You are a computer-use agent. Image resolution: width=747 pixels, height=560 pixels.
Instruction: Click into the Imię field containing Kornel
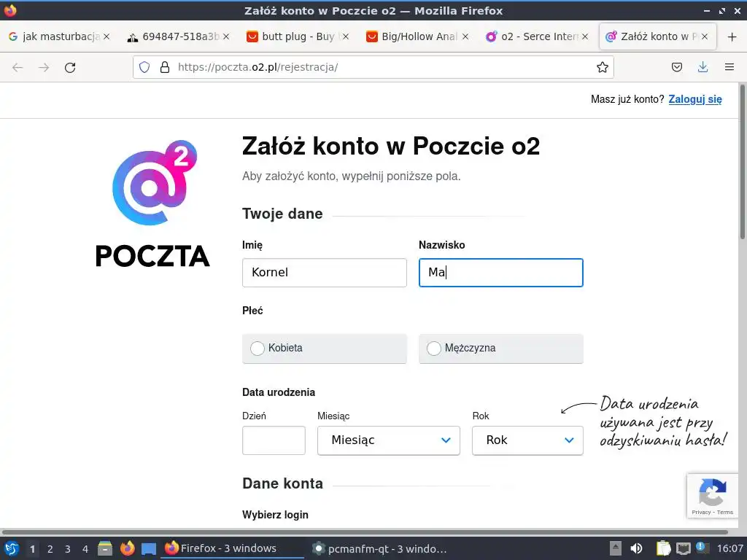325,273
